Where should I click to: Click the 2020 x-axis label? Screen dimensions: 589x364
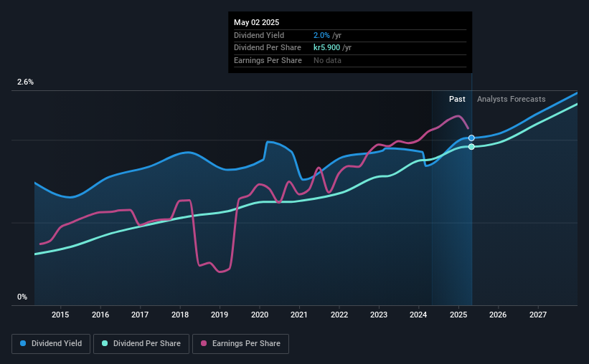[260, 315]
